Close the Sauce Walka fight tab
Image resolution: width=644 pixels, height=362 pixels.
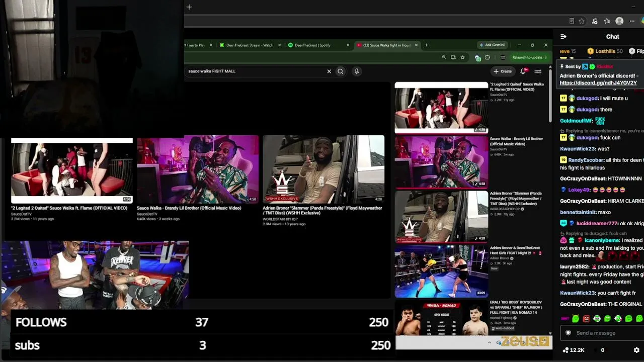pos(416,45)
